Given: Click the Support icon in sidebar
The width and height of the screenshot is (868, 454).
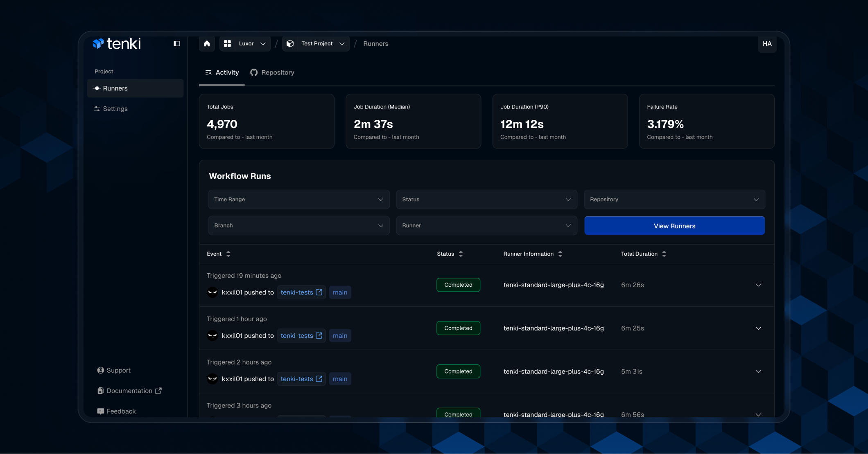Looking at the screenshot, I should coord(100,370).
